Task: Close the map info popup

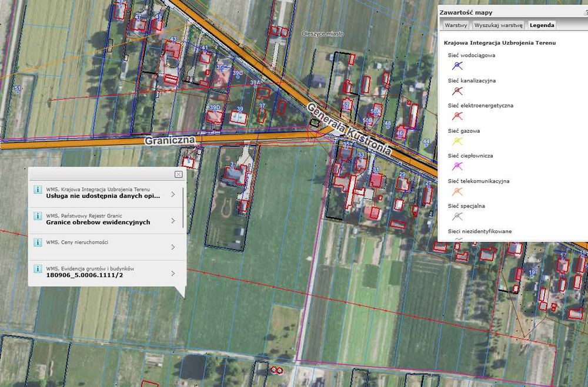Action: coord(179,174)
